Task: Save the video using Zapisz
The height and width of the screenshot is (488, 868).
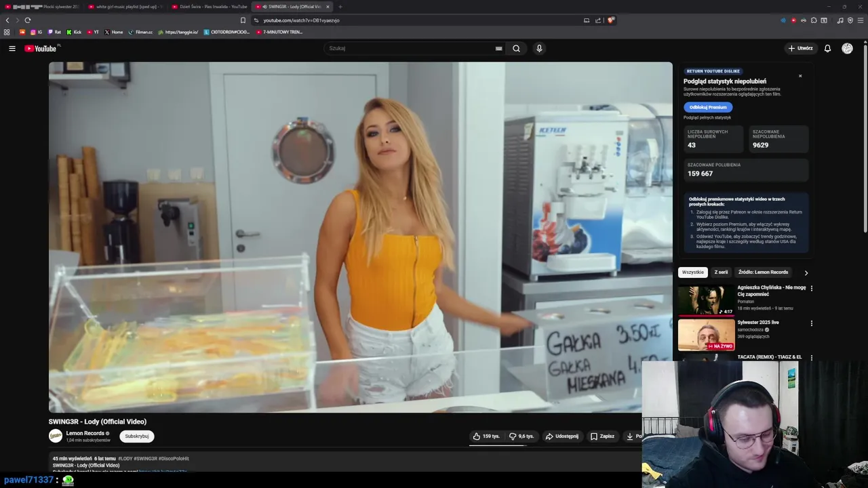Action: point(602,436)
